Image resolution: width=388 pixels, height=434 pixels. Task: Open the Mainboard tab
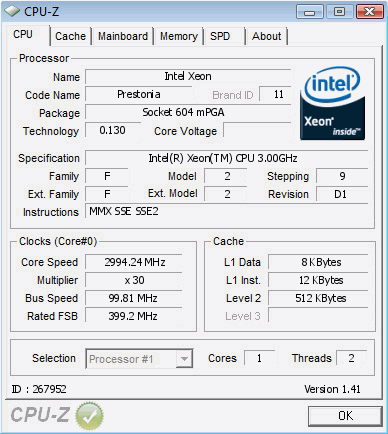pos(123,36)
